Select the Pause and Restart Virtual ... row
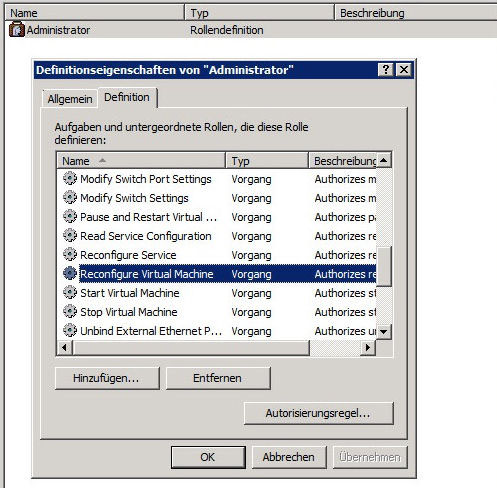 (217, 217)
